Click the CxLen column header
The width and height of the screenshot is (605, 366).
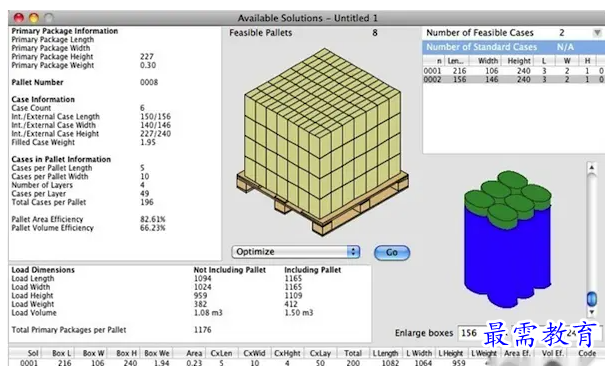click(x=221, y=353)
